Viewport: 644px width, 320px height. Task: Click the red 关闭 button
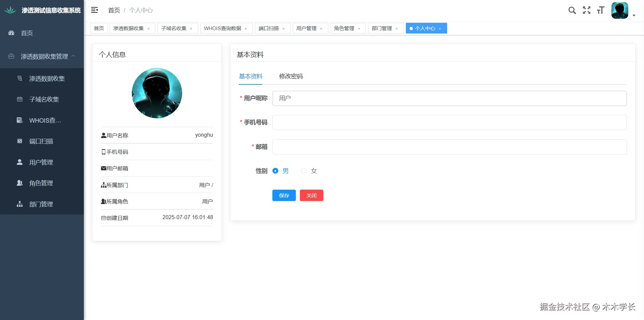311,195
